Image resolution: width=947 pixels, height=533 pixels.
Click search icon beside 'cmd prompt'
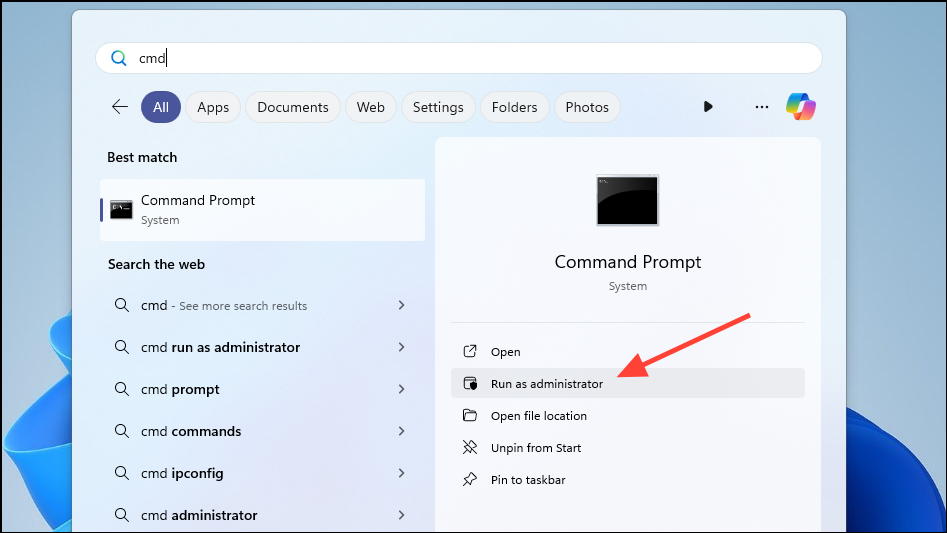122,389
